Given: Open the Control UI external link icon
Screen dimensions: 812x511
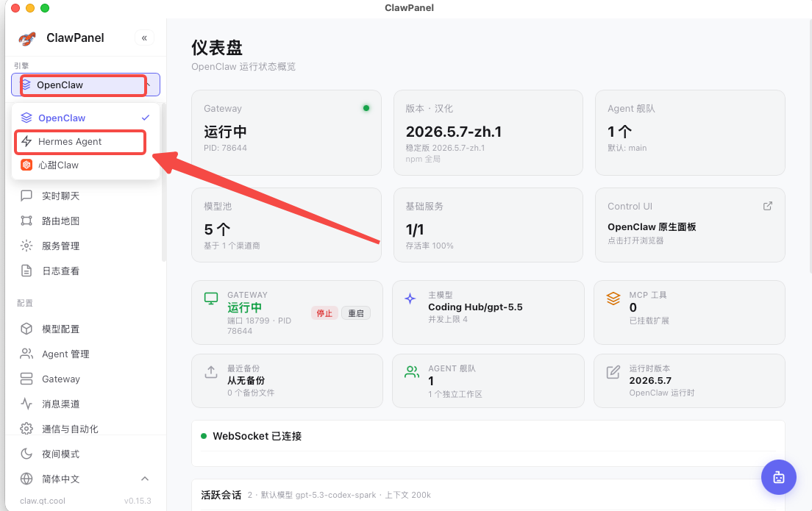Looking at the screenshot, I should tap(767, 206).
